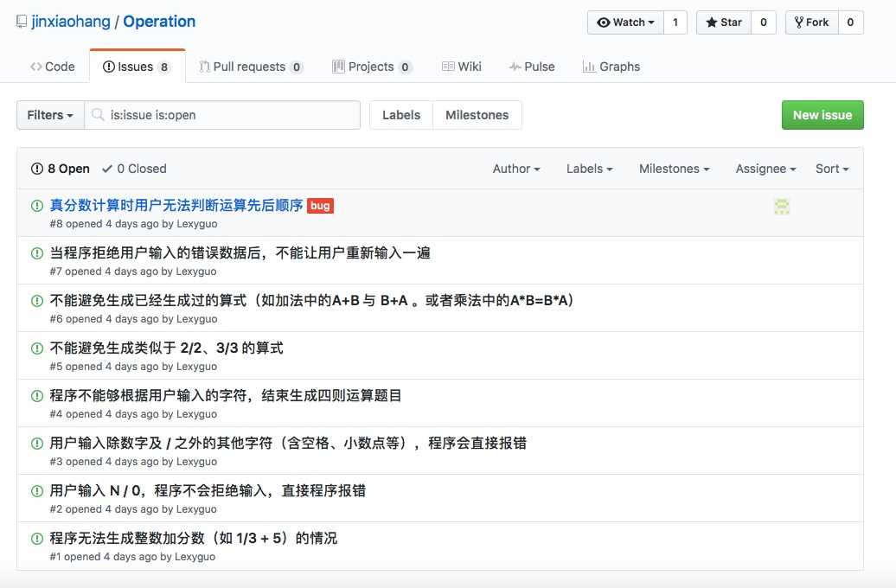This screenshot has width=896, height=588.
Task: Switch to the Pull requests tab
Action: coord(250,67)
